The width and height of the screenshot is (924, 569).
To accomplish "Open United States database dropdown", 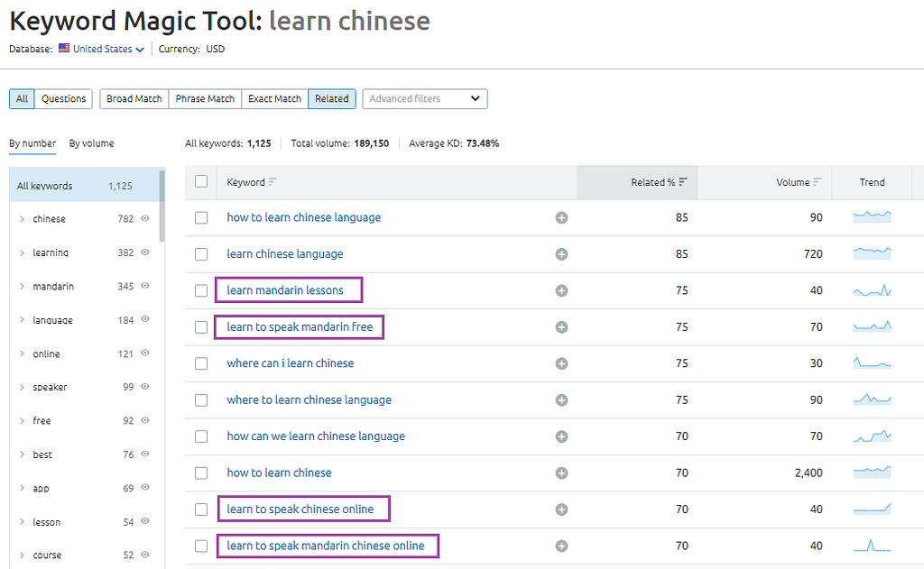I will pos(108,49).
